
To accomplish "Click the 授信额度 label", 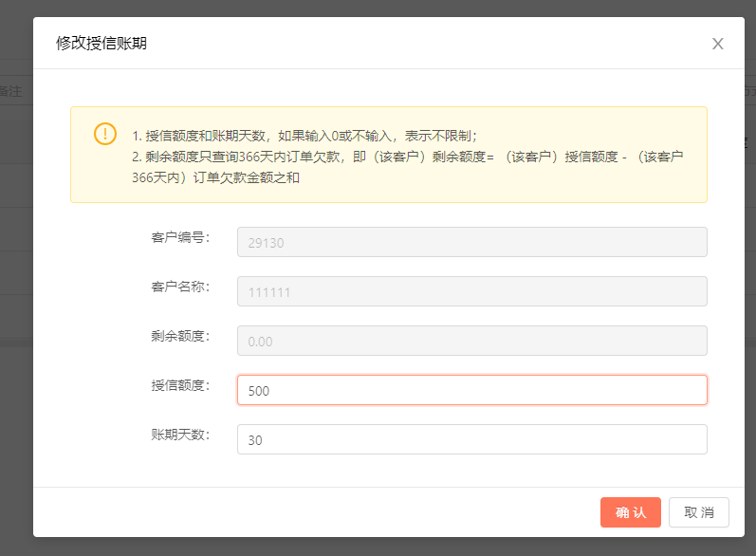I will click(x=180, y=385).
